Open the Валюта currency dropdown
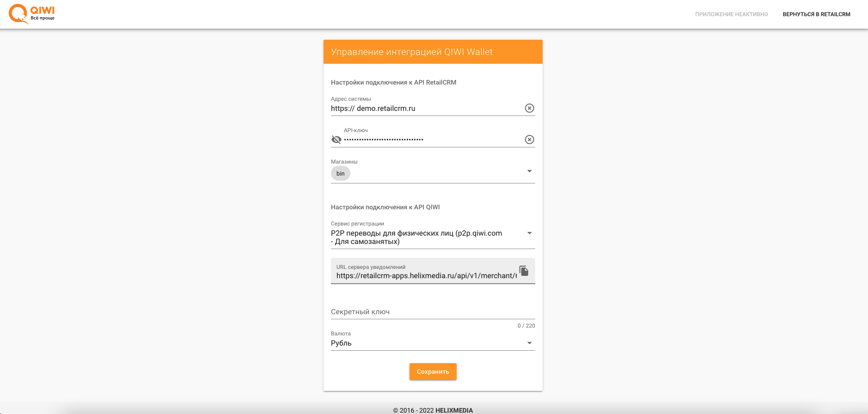This screenshot has width=868, height=414. point(530,343)
